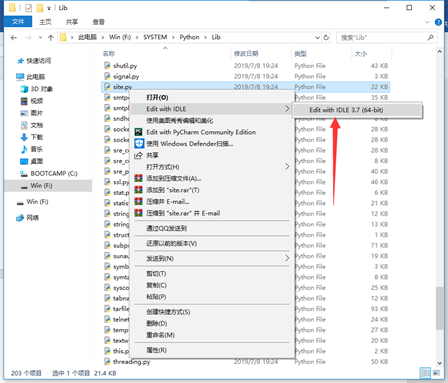
Task: Switch to the View (查看) ribbon tab
Action: pos(98,22)
